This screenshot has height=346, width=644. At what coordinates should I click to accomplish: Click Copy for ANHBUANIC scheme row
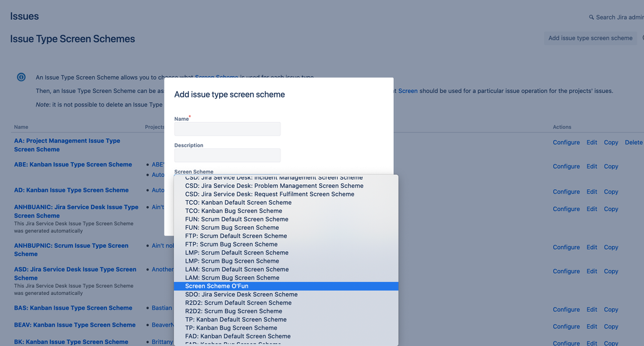(x=610, y=209)
